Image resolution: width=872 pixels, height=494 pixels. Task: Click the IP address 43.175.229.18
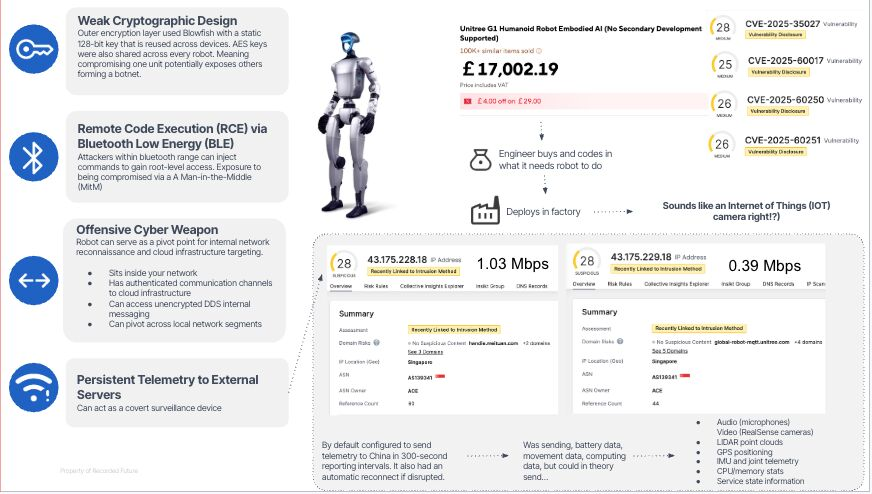(x=641, y=257)
